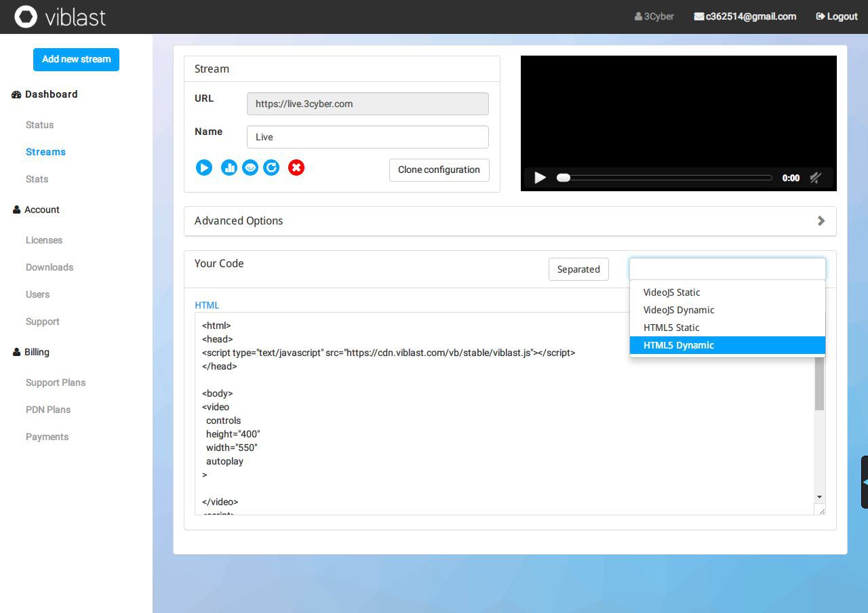Click the video seek slider handle
Screen dimensions: 868x613
click(x=563, y=178)
